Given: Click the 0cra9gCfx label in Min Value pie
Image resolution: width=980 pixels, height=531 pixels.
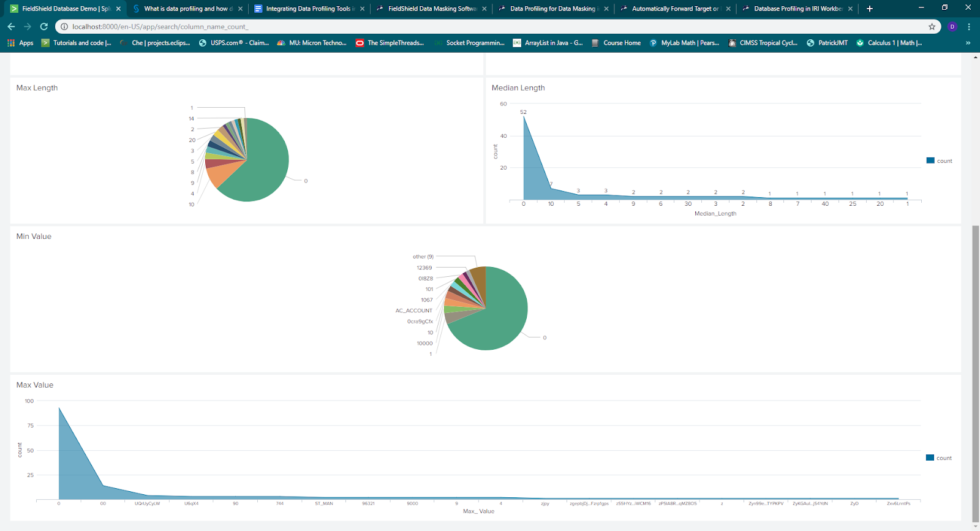Looking at the screenshot, I should click(420, 322).
